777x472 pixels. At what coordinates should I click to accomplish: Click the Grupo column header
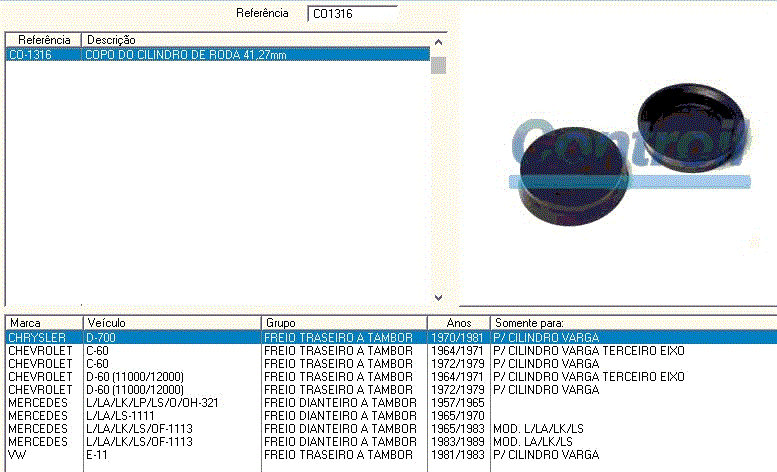pos(340,323)
